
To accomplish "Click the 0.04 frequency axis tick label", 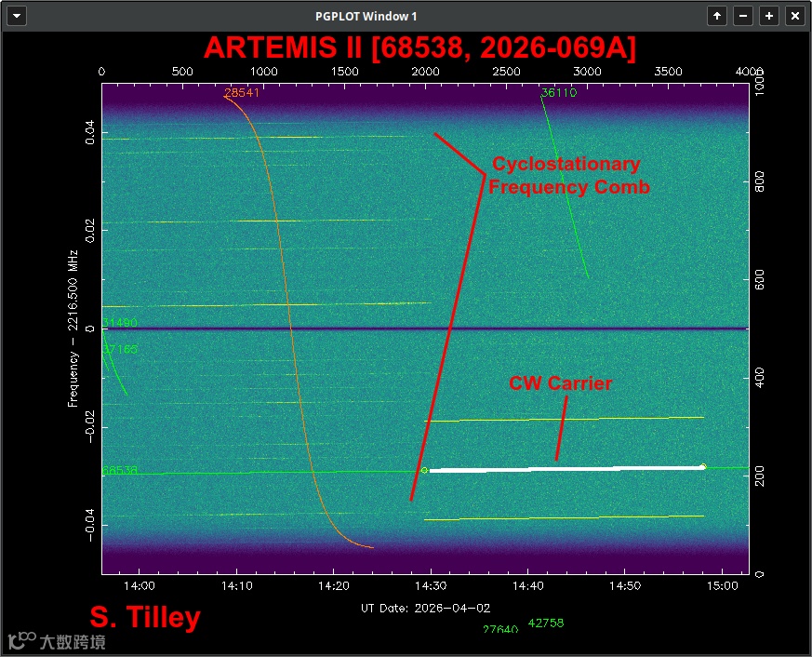I will tap(90, 132).
